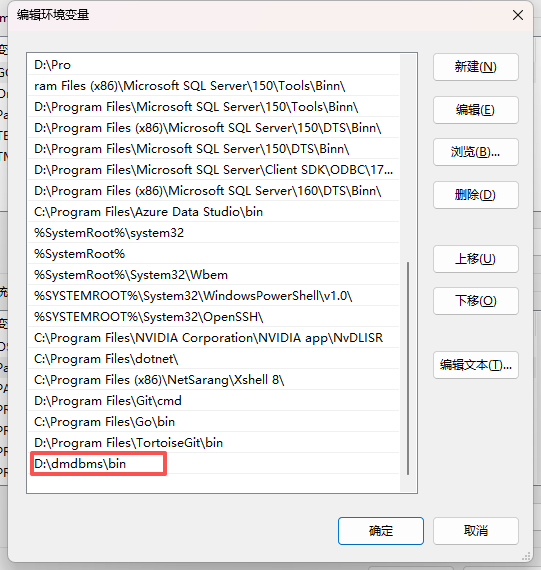Viewport: 541px width, 570px height.
Task: Select the NetSarang\Xshell 8\ path entry
Action: pos(214,380)
